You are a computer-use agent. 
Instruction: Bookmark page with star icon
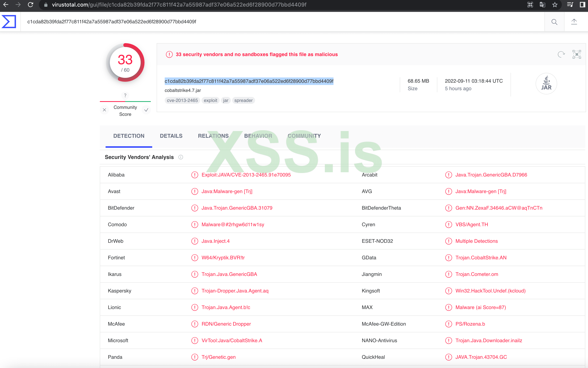click(x=555, y=5)
